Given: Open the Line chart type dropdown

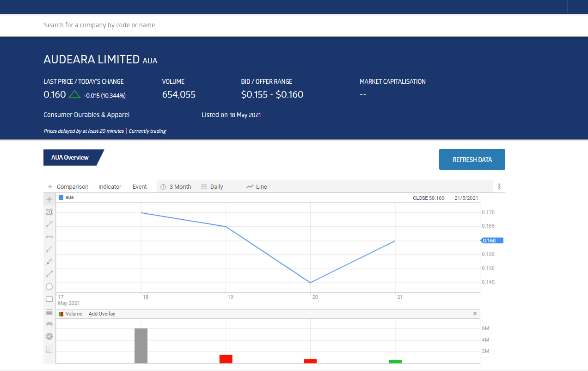Looking at the screenshot, I should click(257, 187).
